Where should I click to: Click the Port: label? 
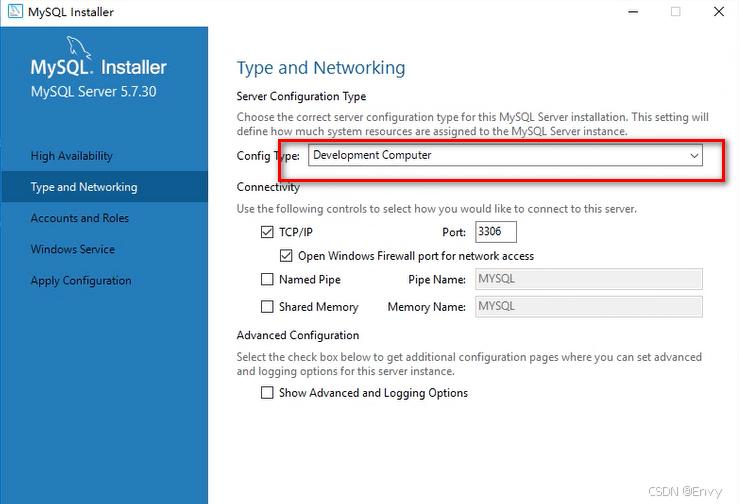coord(454,232)
